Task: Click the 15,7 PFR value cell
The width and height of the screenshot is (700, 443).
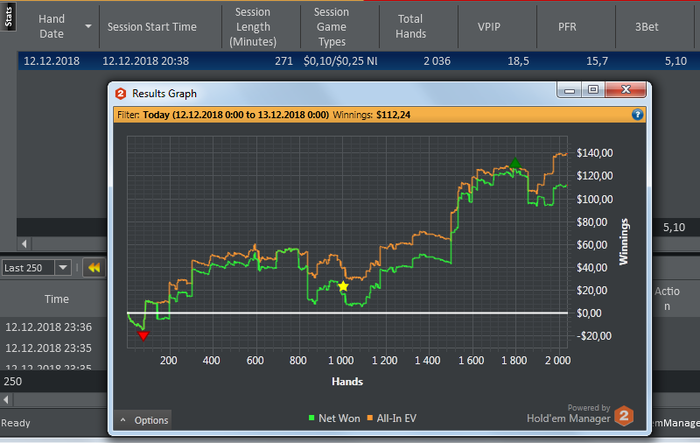Action: (x=597, y=61)
